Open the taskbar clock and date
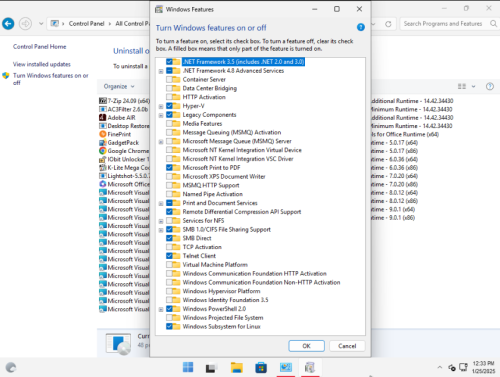Screen dimensions: 500x377 [483, 367]
